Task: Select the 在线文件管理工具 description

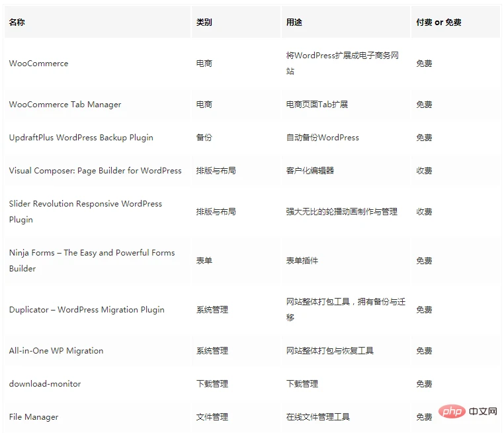Action: pyautogui.click(x=318, y=417)
